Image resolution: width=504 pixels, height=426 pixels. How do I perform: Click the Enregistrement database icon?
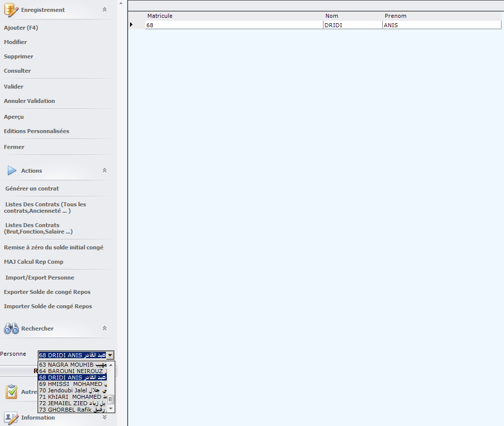pyautogui.click(x=11, y=10)
